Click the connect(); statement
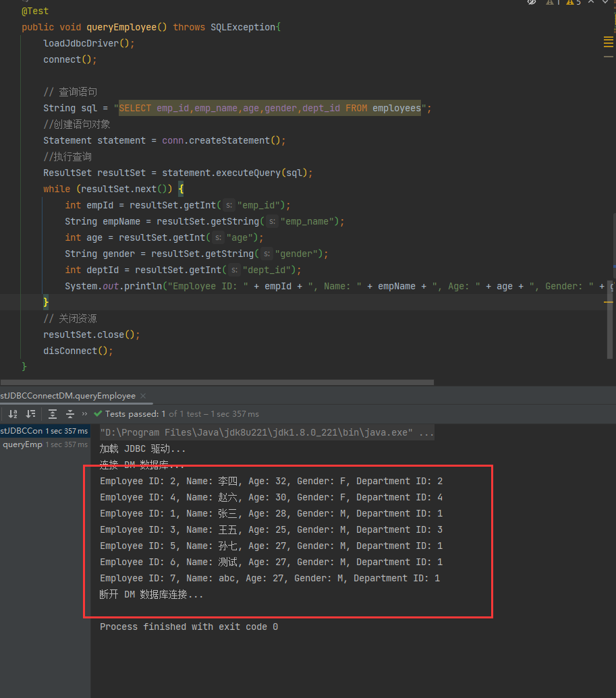This screenshot has height=698, width=616. tap(70, 59)
